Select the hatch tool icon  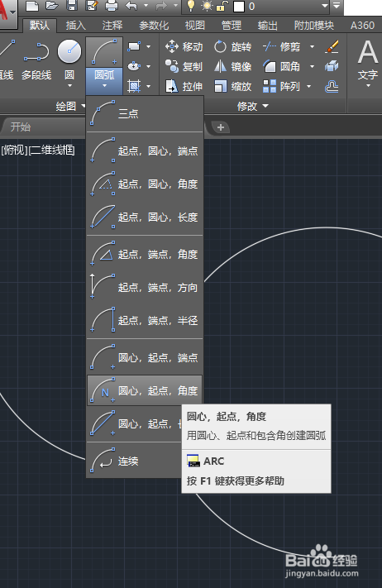[x=134, y=86]
